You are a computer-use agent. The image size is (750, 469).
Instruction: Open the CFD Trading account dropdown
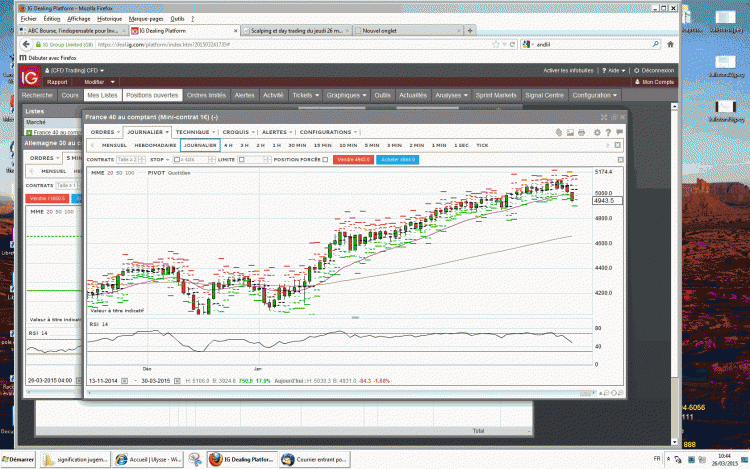(77, 70)
